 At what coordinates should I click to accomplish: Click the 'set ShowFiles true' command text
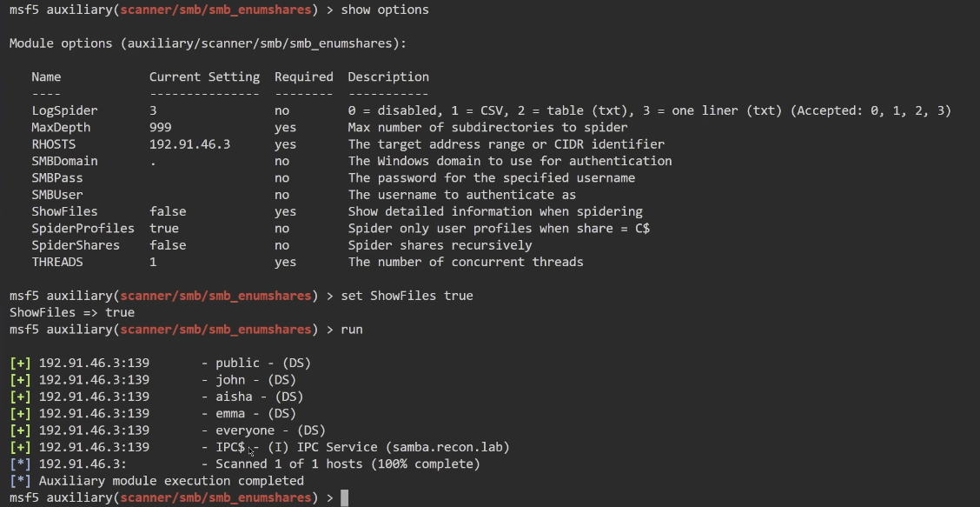[x=407, y=296]
